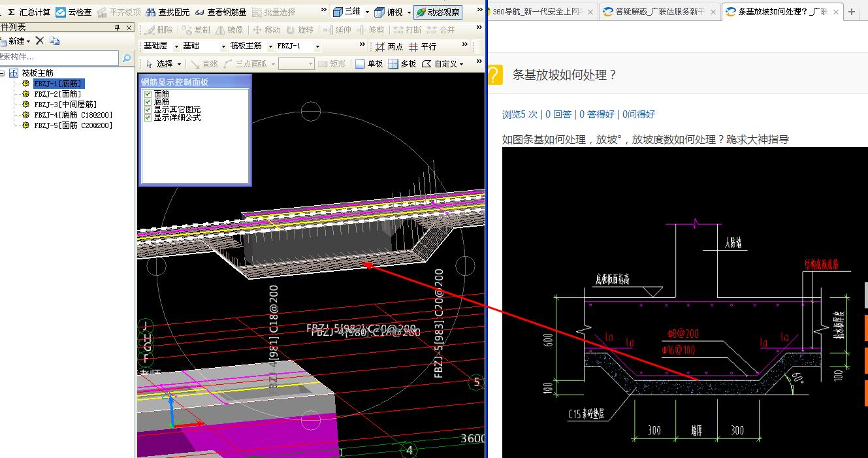The image size is (868, 458).
Task: Click the 0 回答 answers link
Action: [558, 114]
